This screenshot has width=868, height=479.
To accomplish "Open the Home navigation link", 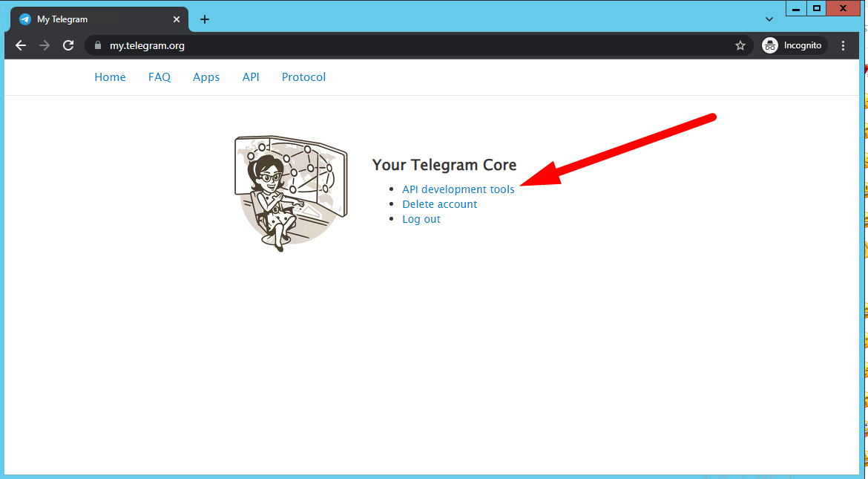I will point(110,77).
